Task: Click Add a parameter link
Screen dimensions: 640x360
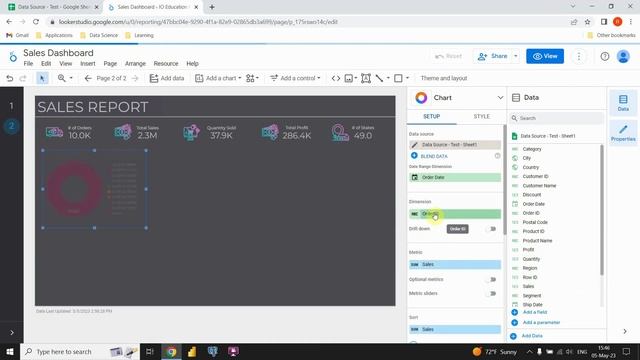Action: coord(541,322)
